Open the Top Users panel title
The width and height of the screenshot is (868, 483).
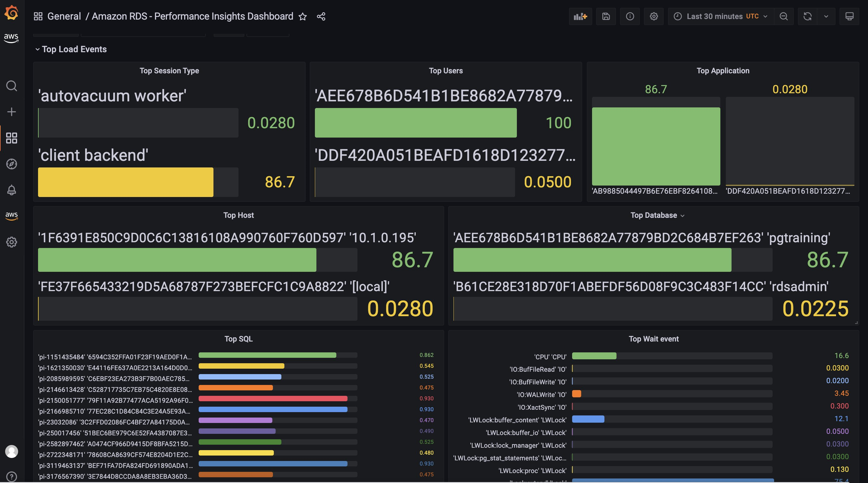446,71
